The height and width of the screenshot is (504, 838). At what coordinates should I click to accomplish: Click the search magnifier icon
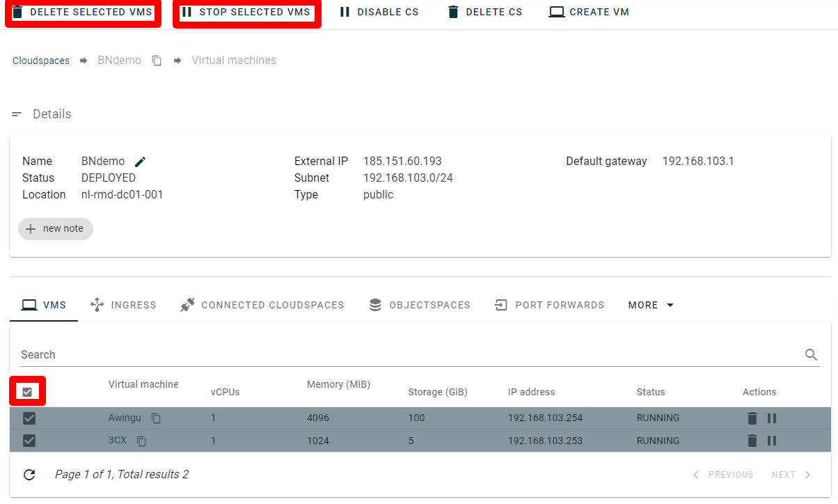click(811, 354)
